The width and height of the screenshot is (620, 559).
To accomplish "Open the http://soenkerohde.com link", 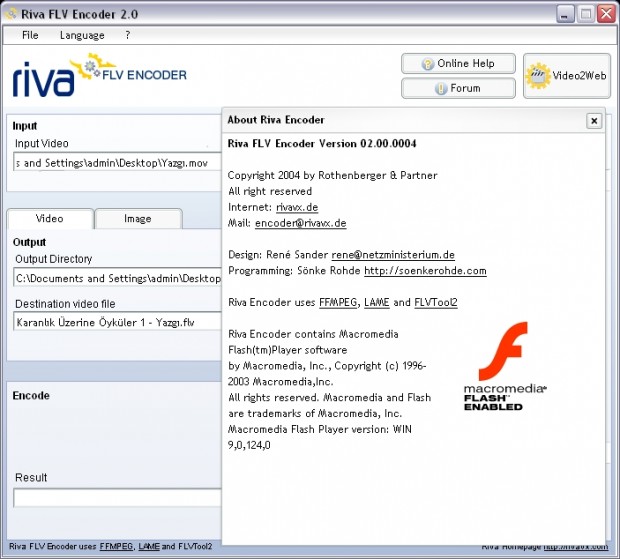I will click(425, 271).
